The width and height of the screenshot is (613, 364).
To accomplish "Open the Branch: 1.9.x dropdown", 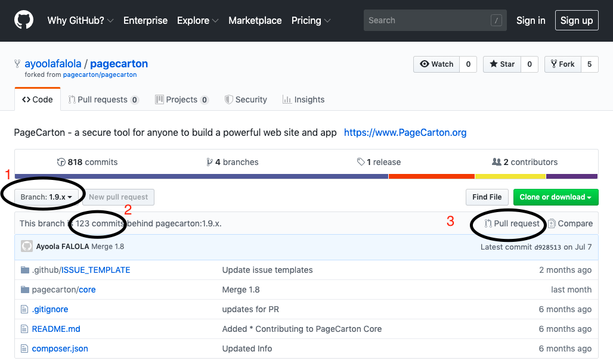I will pos(46,197).
